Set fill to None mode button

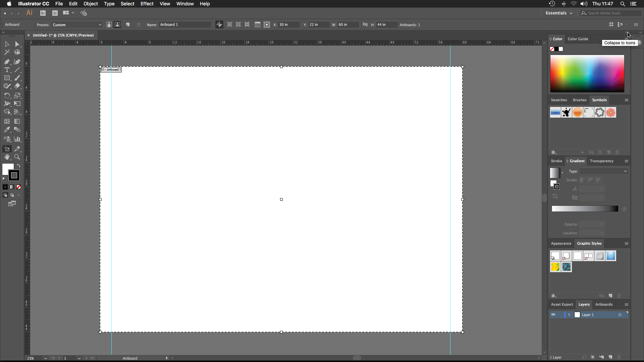(19, 187)
